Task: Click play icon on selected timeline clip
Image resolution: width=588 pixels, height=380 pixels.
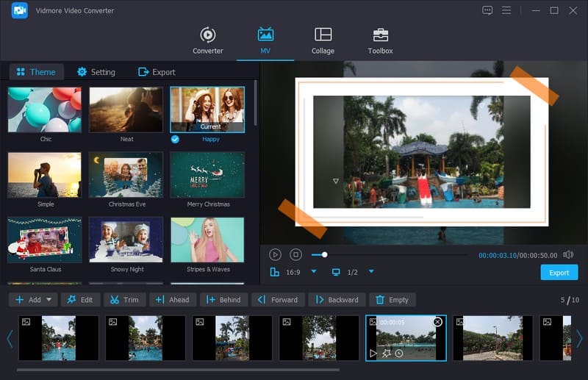Action: point(373,353)
